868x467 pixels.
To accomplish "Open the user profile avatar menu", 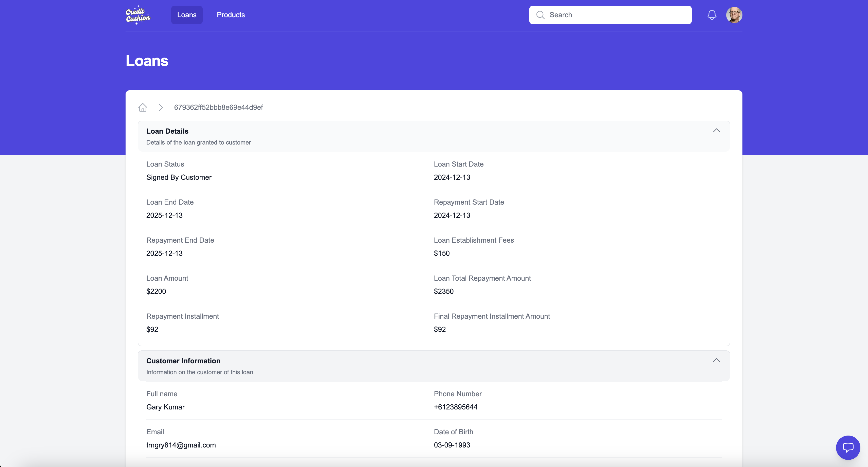I will pyautogui.click(x=734, y=15).
